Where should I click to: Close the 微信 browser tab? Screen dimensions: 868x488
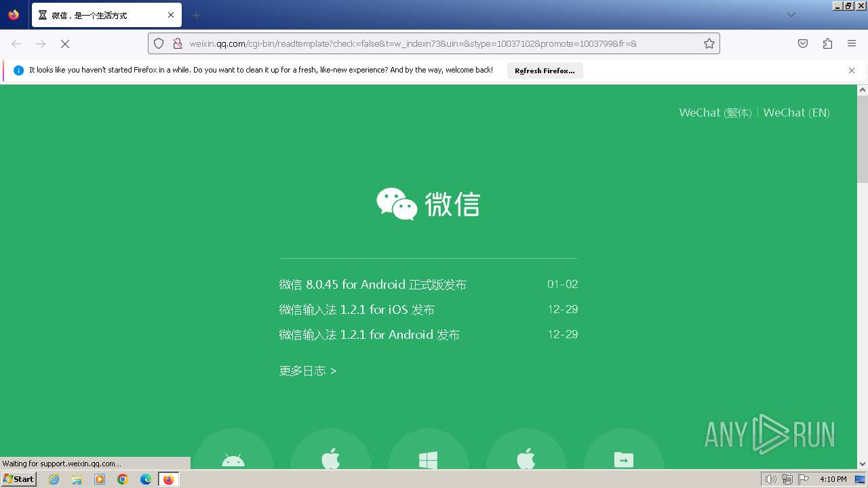[171, 15]
